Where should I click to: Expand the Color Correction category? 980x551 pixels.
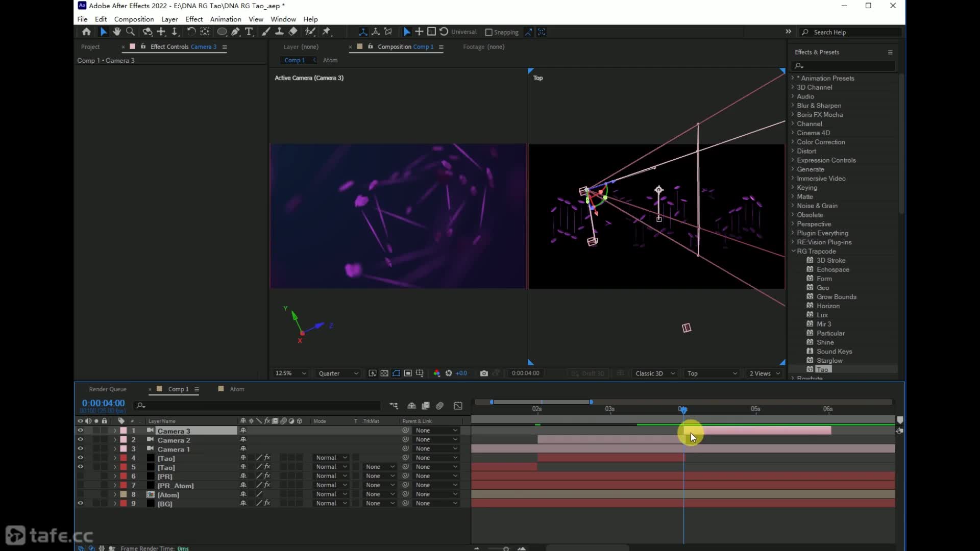coord(793,142)
